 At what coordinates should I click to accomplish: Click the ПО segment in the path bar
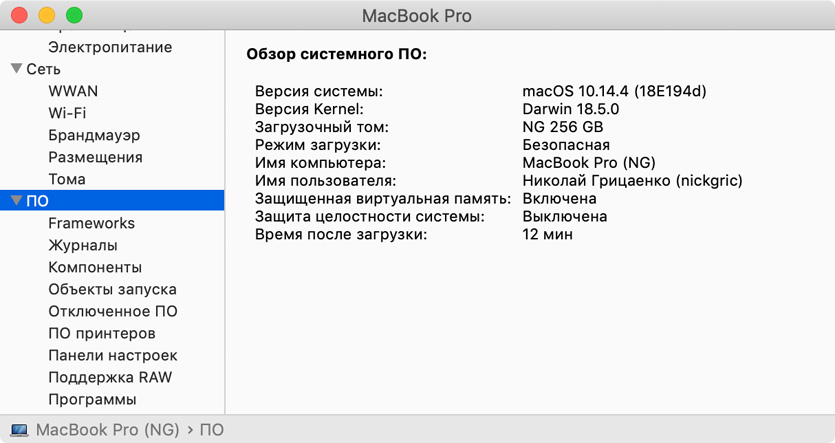click(212, 430)
